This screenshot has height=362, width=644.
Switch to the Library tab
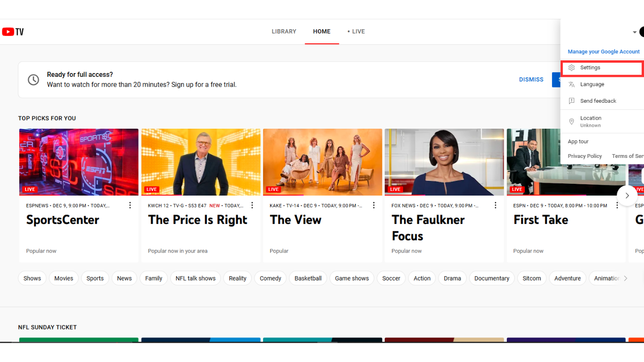click(x=284, y=32)
